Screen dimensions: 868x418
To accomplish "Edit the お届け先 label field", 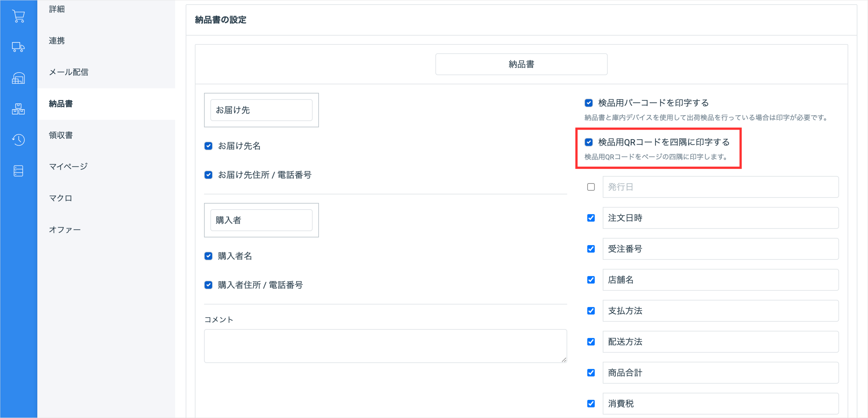I will [261, 110].
